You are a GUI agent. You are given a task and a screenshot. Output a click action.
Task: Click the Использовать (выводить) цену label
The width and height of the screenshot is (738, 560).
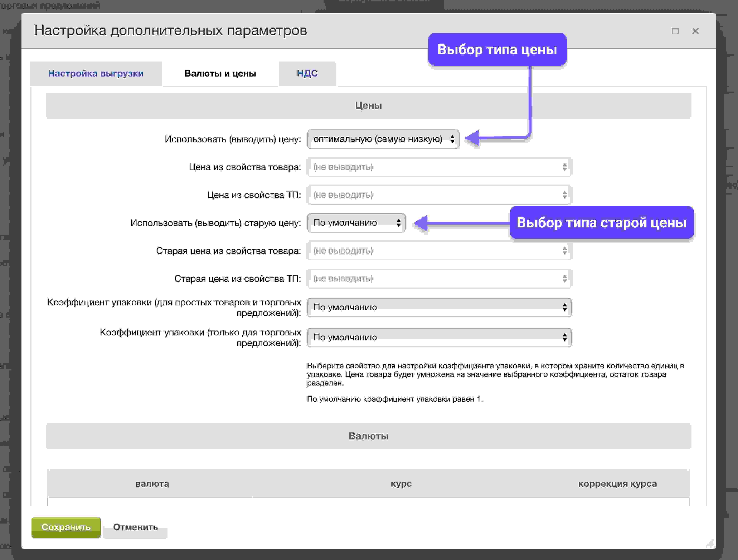coord(233,139)
